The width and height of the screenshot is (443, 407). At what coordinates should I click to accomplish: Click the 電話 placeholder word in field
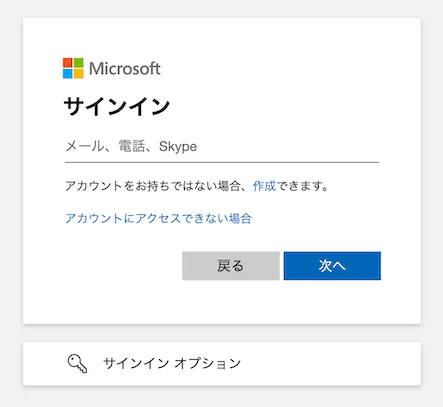[132, 146]
